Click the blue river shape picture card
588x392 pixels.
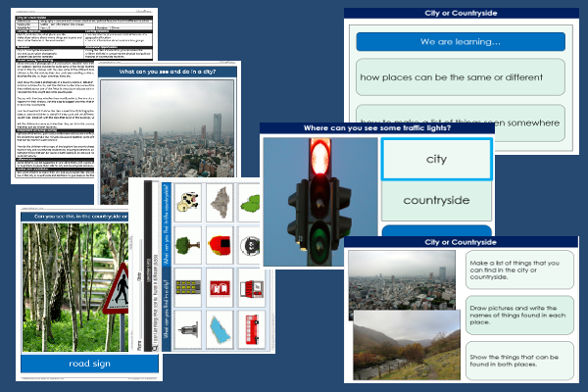click(x=220, y=330)
